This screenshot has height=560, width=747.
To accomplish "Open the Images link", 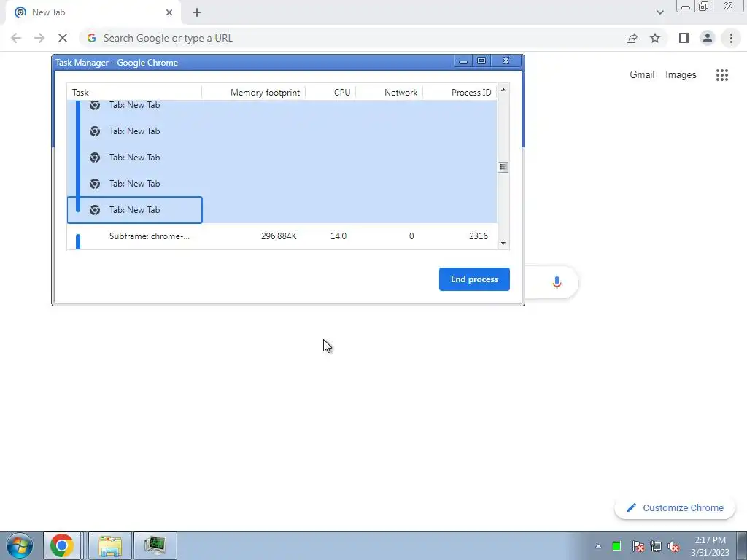I will (681, 75).
